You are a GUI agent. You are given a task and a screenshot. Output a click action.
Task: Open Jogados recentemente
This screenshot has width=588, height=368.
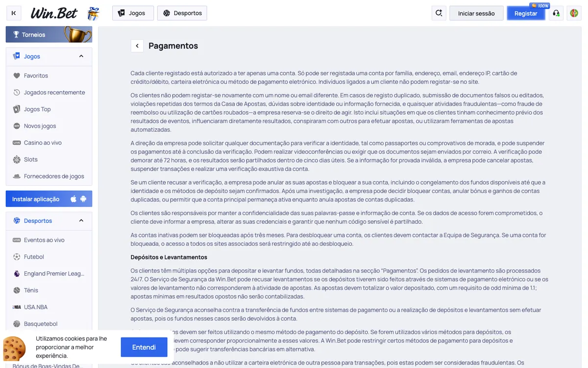pos(54,92)
